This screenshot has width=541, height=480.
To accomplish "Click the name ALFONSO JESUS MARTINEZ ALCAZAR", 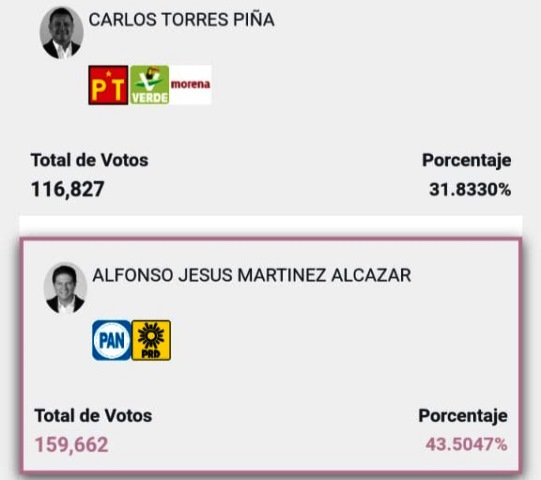I will 252,275.
